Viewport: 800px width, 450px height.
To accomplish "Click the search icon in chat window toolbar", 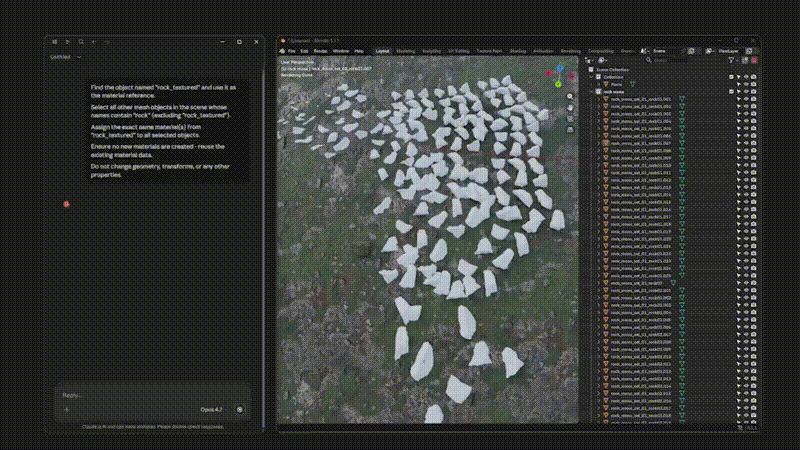I will tap(81, 42).
